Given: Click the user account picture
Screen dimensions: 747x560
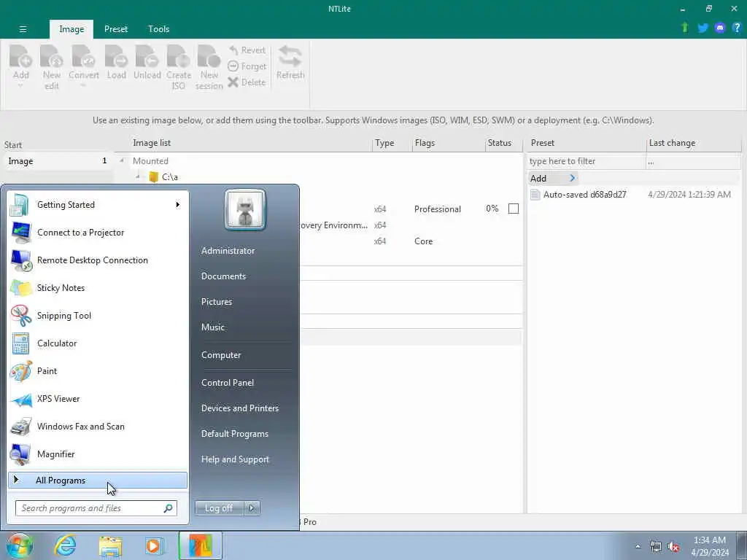Looking at the screenshot, I should 245,209.
